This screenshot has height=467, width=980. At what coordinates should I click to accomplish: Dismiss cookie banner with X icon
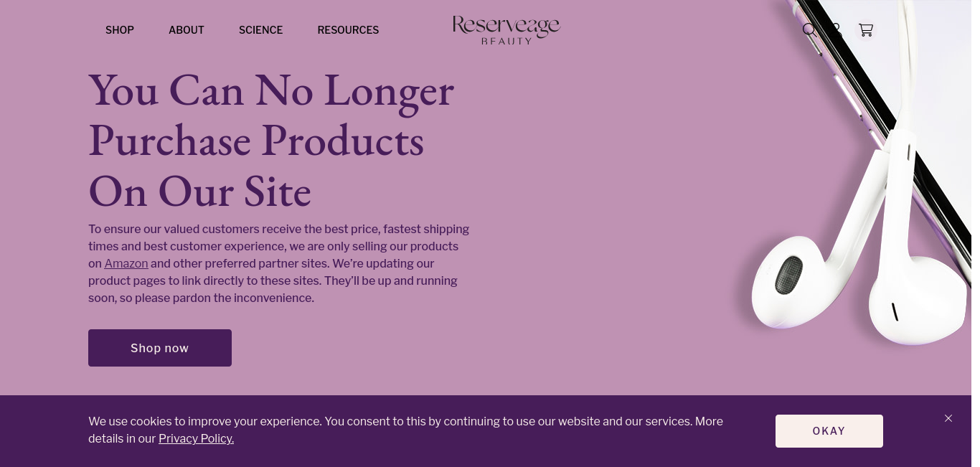click(948, 418)
